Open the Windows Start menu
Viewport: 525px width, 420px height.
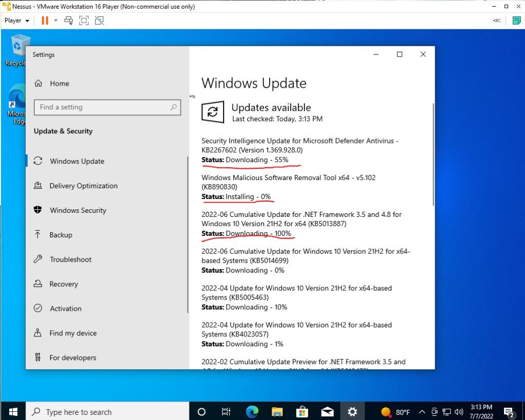pos(13,411)
